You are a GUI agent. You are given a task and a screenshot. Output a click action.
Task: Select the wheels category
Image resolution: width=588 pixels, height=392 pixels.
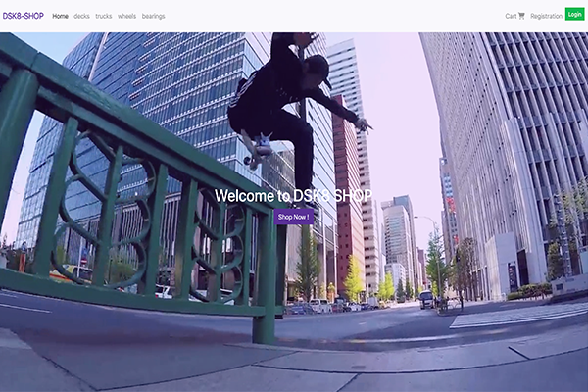point(127,16)
